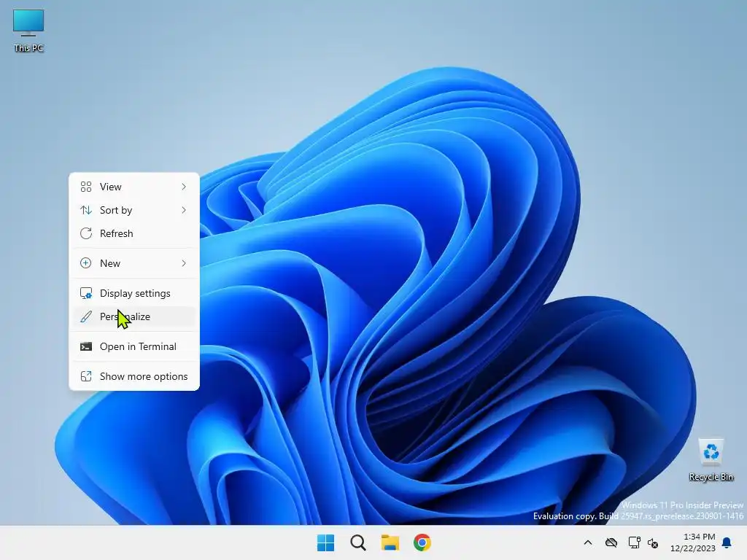Open notifications bell icon
Viewport: 747px width, 560px height.
click(727, 542)
